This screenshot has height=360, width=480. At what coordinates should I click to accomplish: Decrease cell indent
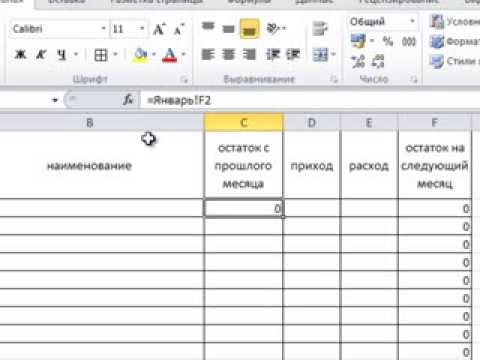coord(273,54)
